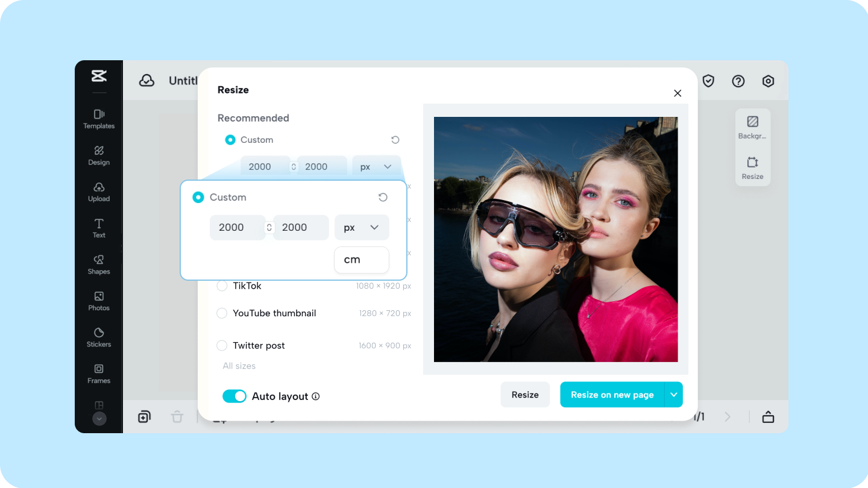Select the Custom radio in the magnified callout
The width and height of the screenshot is (868, 488).
point(198,197)
